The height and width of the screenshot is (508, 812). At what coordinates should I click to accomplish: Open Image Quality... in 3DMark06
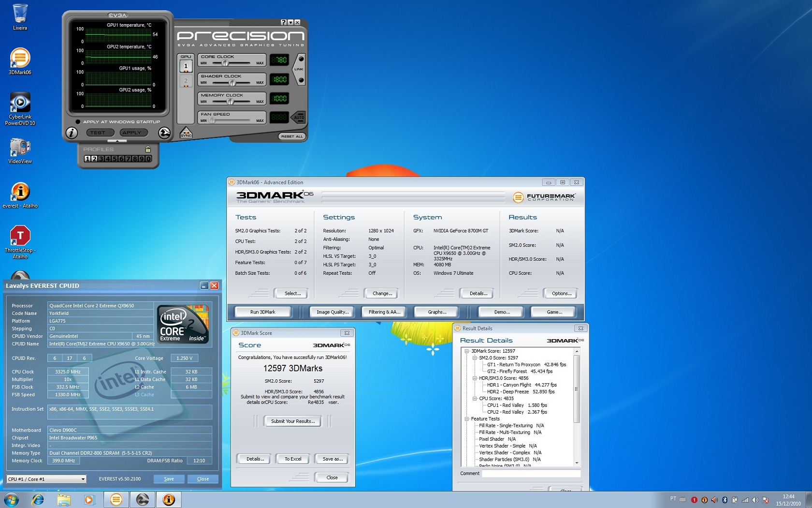(333, 312)
